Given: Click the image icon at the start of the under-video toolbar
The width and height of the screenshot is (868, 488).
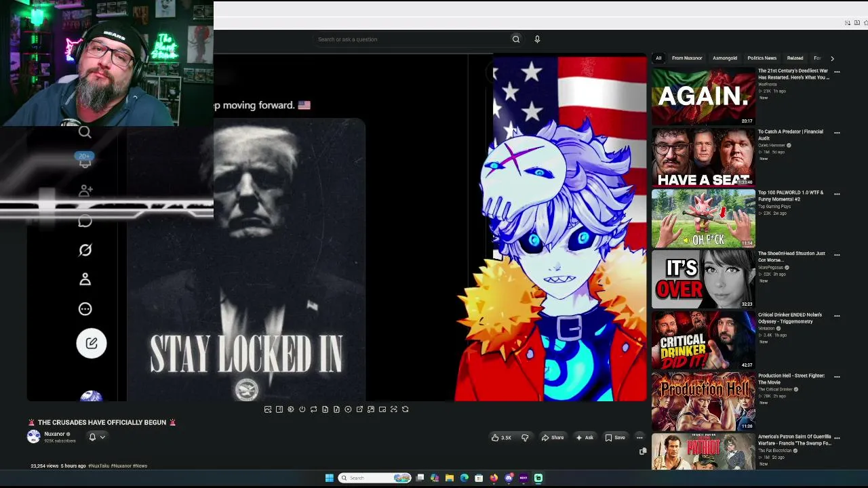Looking at the screenshot, I should click(x=268, y=409).
